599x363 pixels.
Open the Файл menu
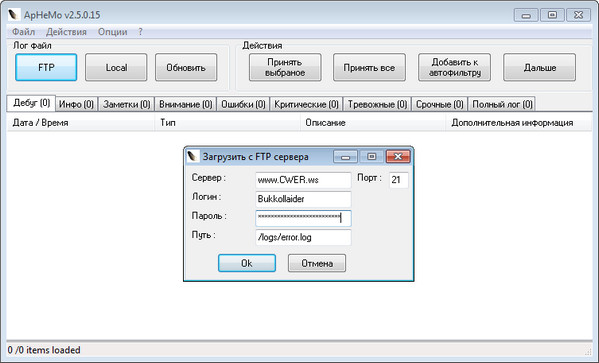pos(24,32)
